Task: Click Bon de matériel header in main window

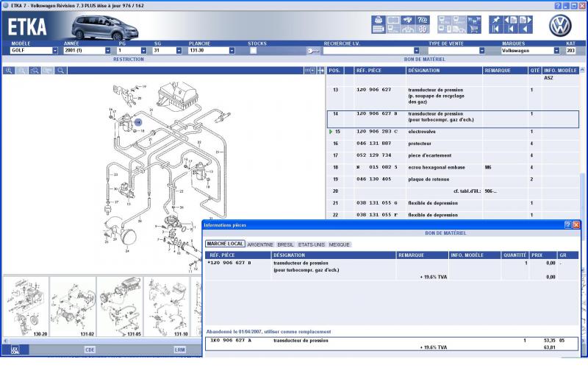Action: click(x=425, y=60)
